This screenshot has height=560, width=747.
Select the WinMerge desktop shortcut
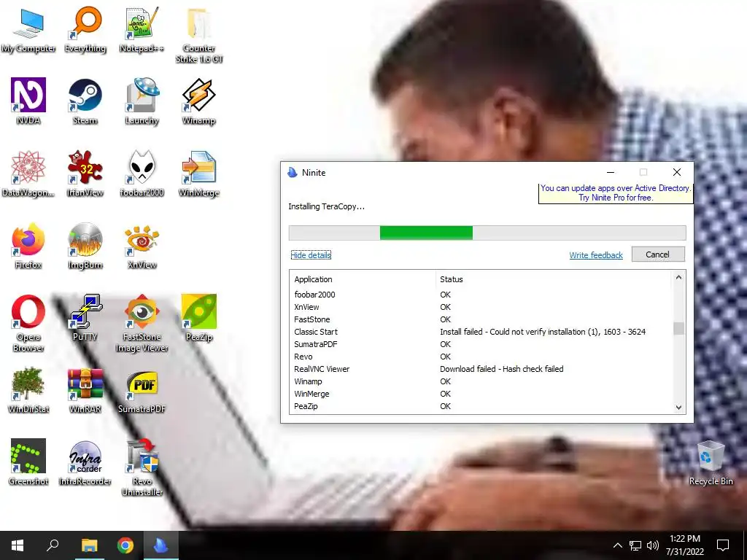(198, 174)
